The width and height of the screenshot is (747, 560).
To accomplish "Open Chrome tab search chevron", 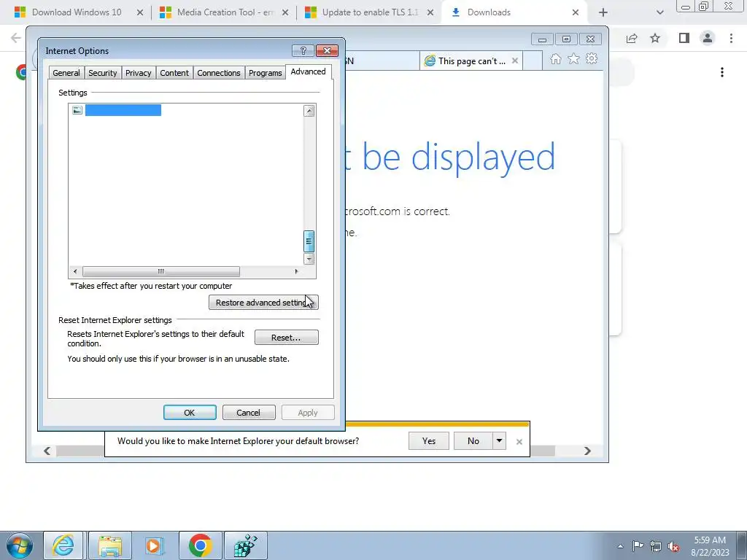I will (659, 12).
